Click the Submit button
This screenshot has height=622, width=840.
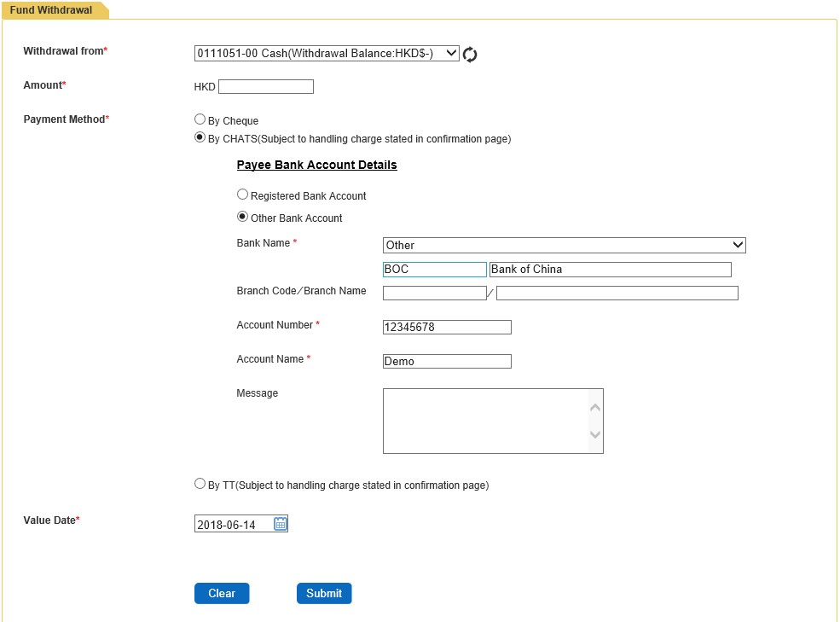click(324, 593)
